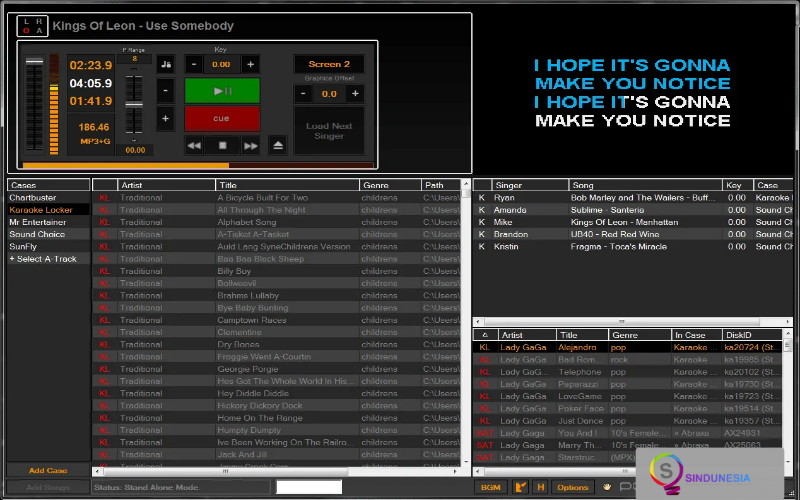Click the hand icon beside Options
This screenshot has width=800, height=500.
tap(607, 487)
